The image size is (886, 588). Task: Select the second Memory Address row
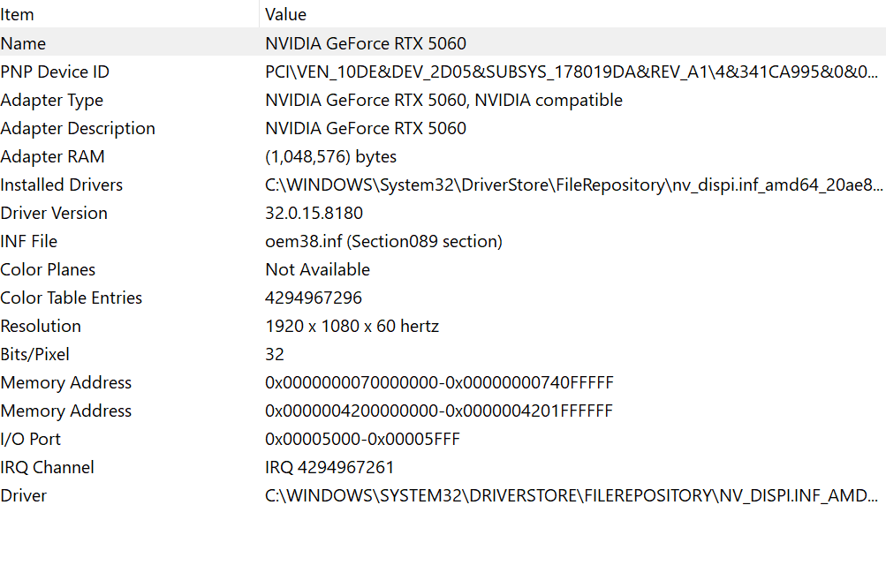tap(66, 411)
